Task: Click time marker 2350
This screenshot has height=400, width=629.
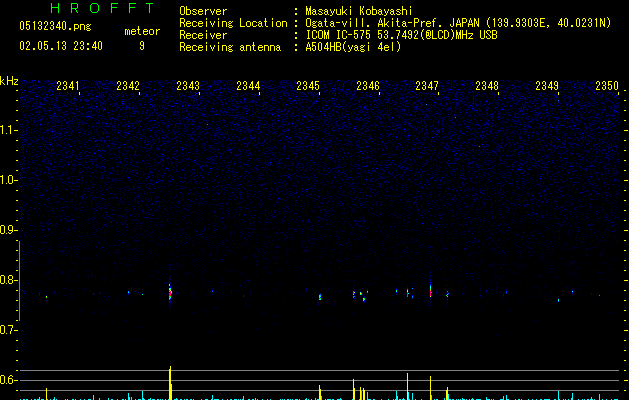Action: pyautogui.click(x=607, y=85)
